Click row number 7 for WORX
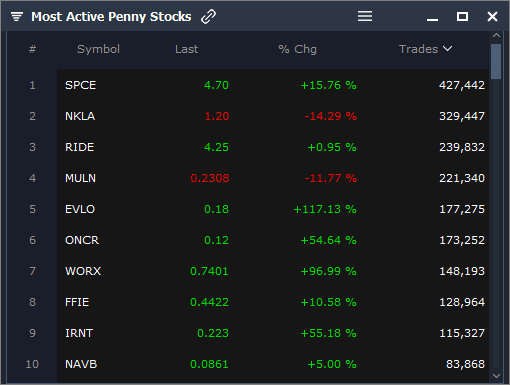The image size is (510, 385). [x=32, y=271]
